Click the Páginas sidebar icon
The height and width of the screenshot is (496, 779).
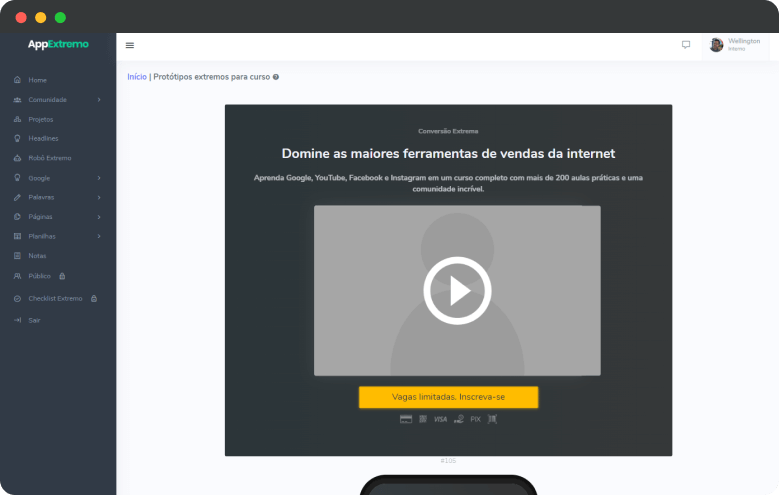pyautogui.click(x=17, y=217)
